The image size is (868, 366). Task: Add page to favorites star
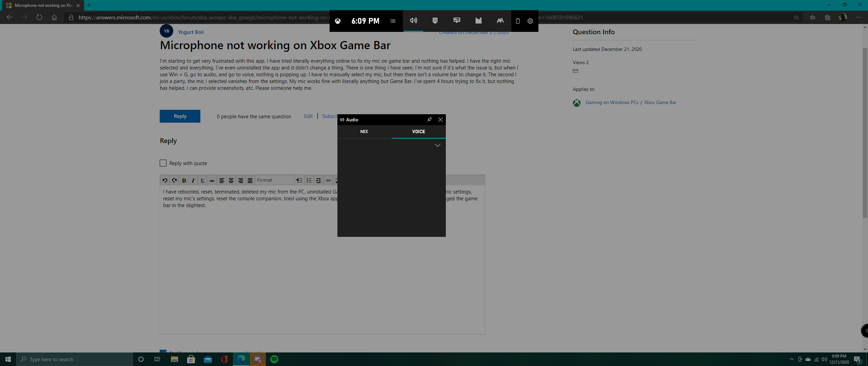click(796, 17)
